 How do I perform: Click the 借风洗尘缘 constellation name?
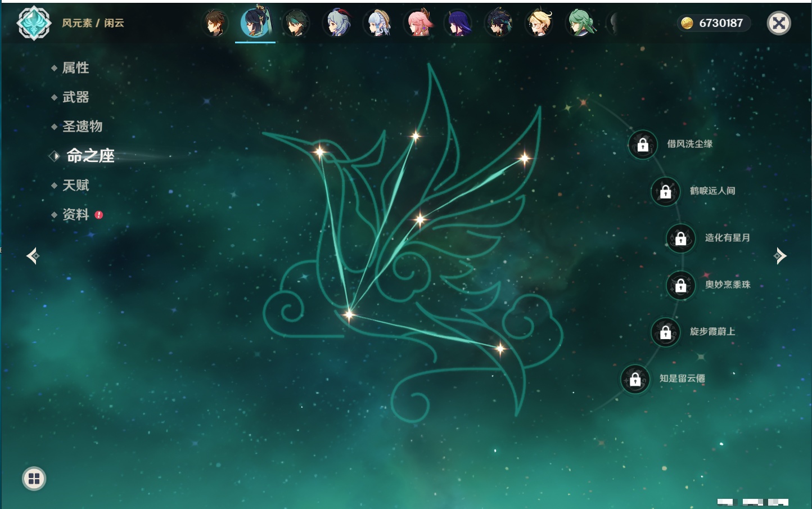(689, 144)
